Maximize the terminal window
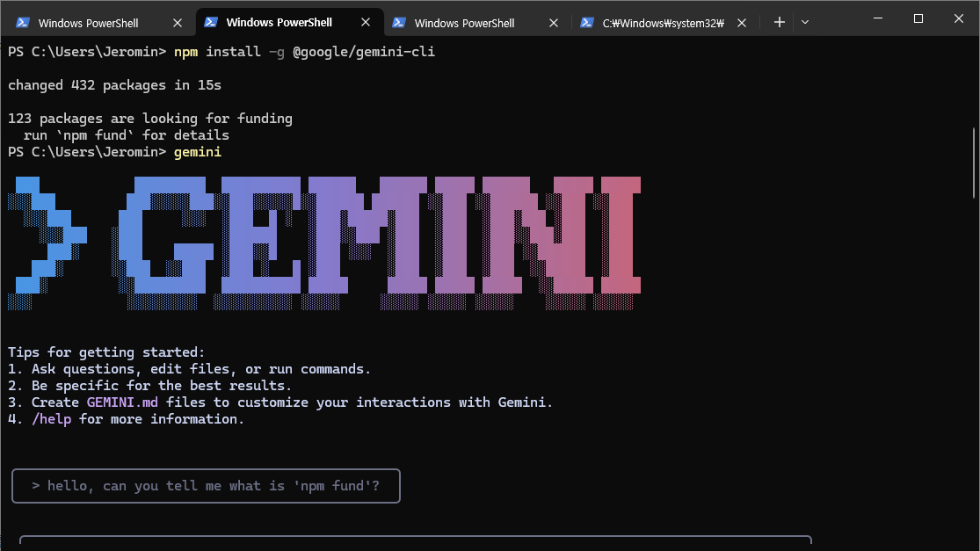 pyautogui.click(x=918, y=18)
